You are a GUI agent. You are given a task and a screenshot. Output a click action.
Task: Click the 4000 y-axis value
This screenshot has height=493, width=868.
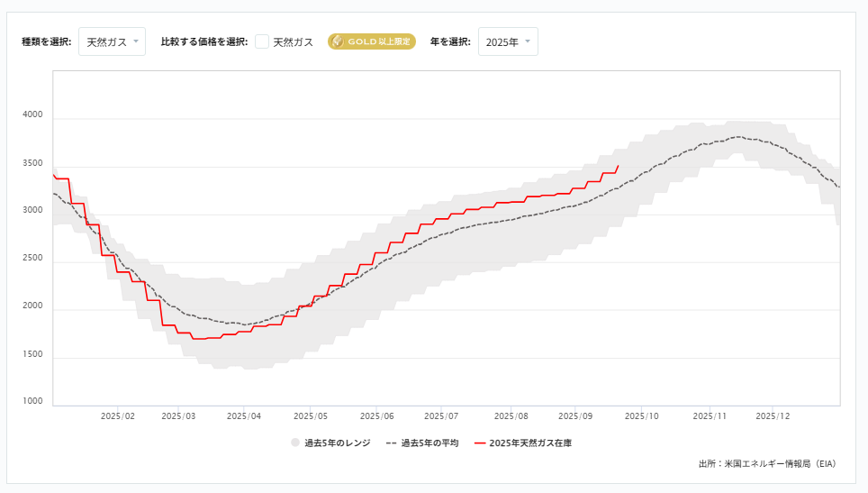tap(32, 114)
